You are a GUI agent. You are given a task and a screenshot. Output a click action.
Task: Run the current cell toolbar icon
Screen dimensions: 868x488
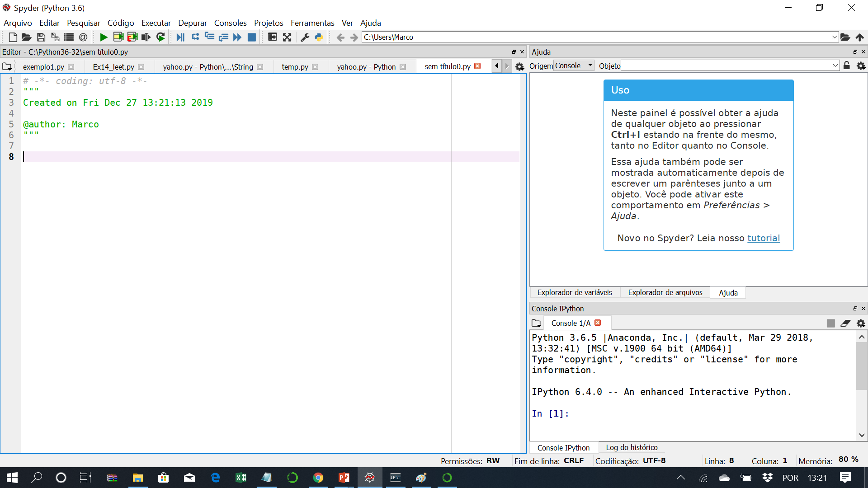click(x=118, y=37)
